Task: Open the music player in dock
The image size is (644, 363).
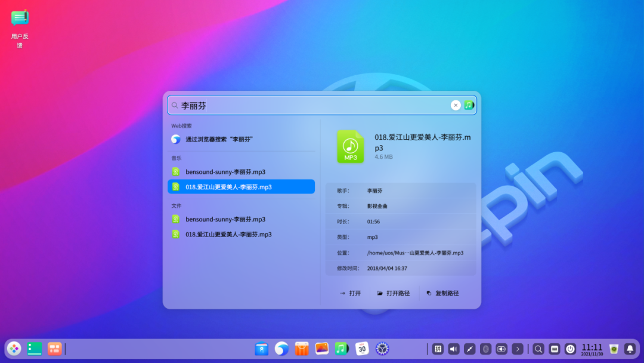Action: coord(342,349)
